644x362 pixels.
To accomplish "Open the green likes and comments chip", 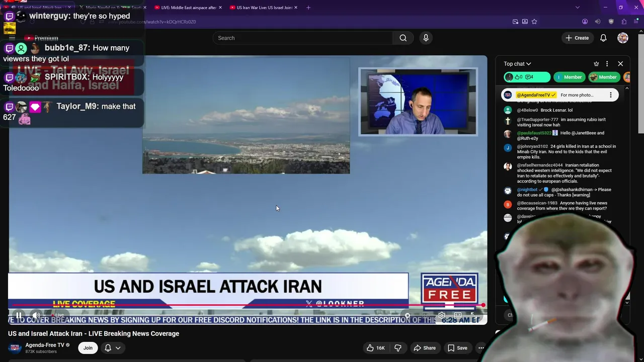I will pos(527,77).
